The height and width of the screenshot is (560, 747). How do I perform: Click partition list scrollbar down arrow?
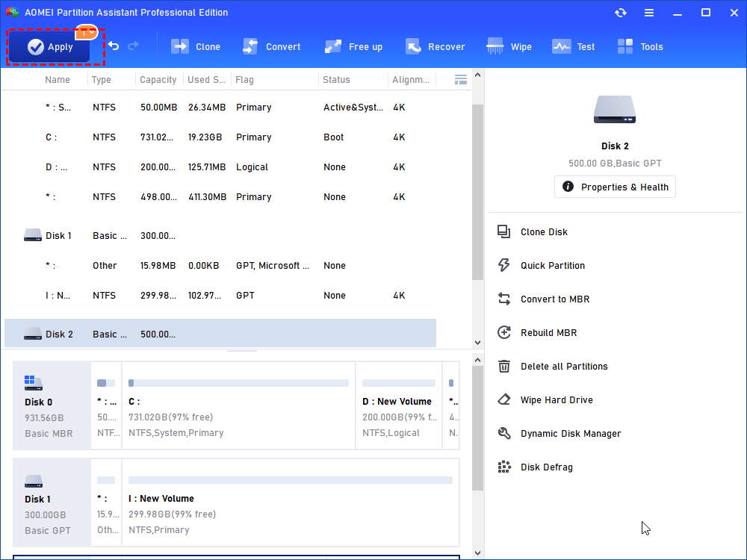click(477, 343)
